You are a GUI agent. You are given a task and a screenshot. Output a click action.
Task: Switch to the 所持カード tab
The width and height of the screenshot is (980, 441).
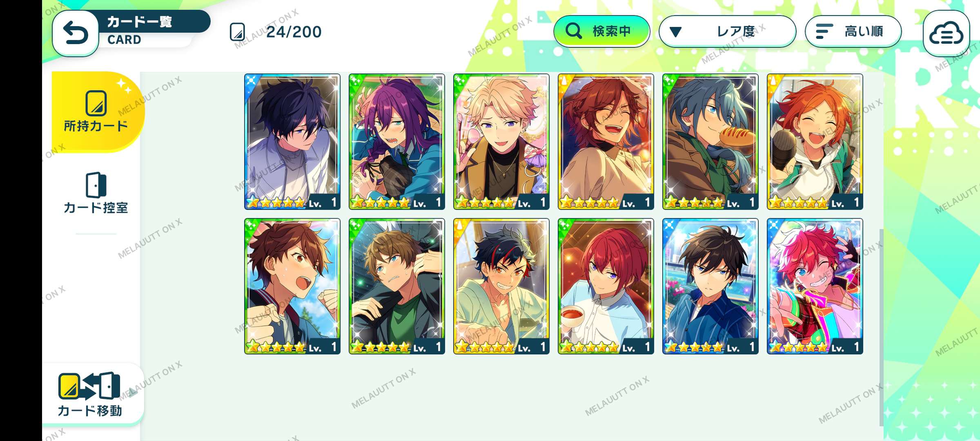pos(97,111)
